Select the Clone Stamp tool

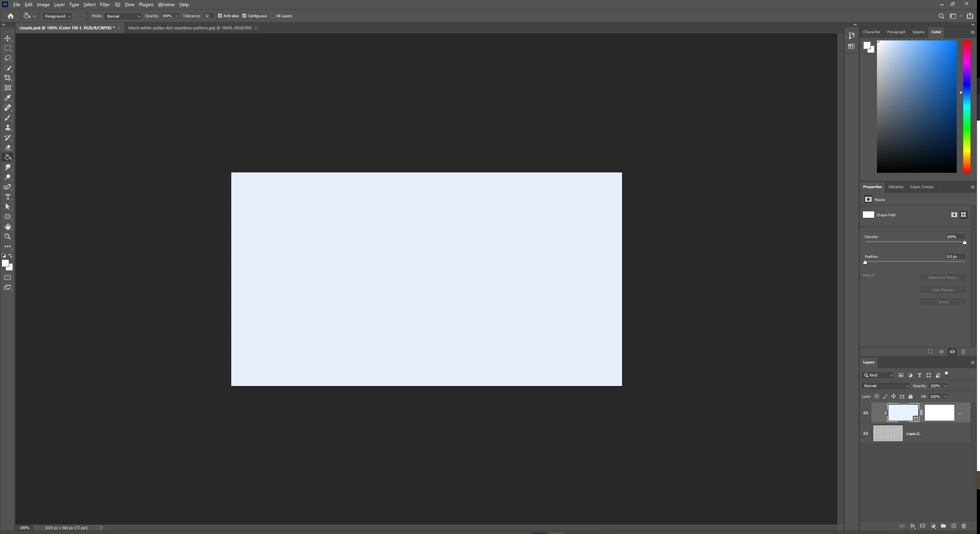8,128
